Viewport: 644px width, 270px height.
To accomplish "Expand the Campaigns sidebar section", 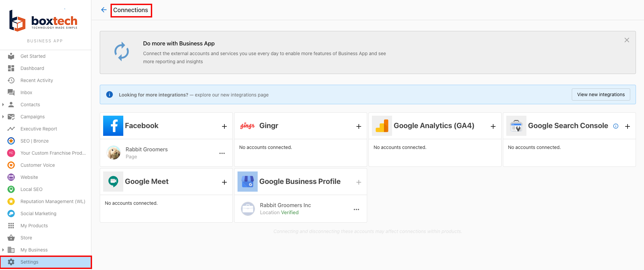I will coord(3,117).
